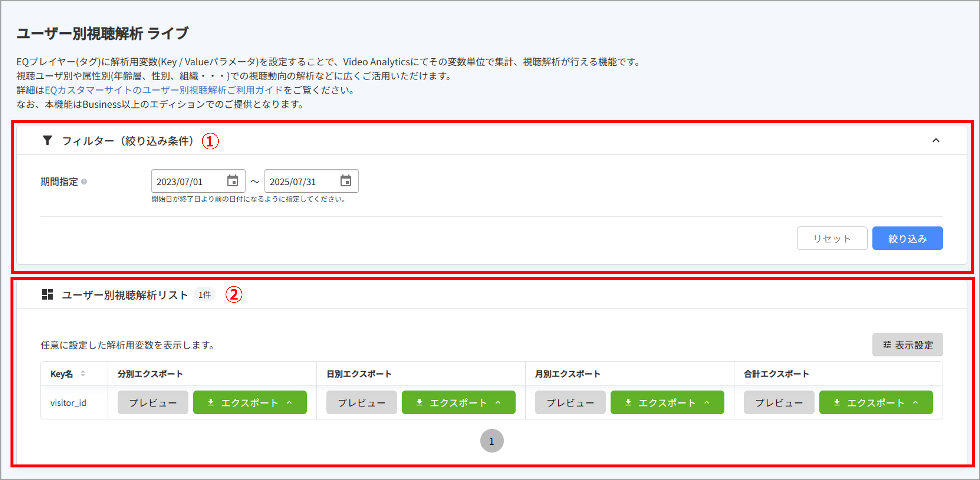Viewport: 980px width, 480px height.
Task: Click the filter funnel icon
Action: pos(47,140)
